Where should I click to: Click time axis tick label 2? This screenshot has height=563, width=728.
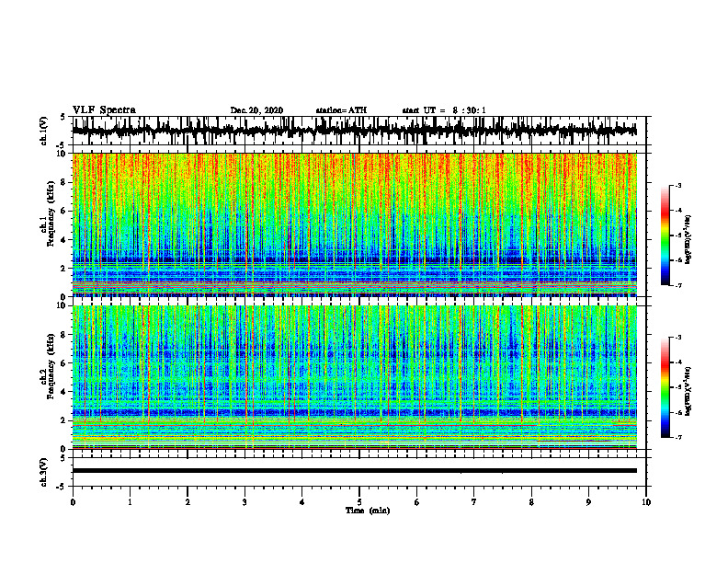point(188,502)
